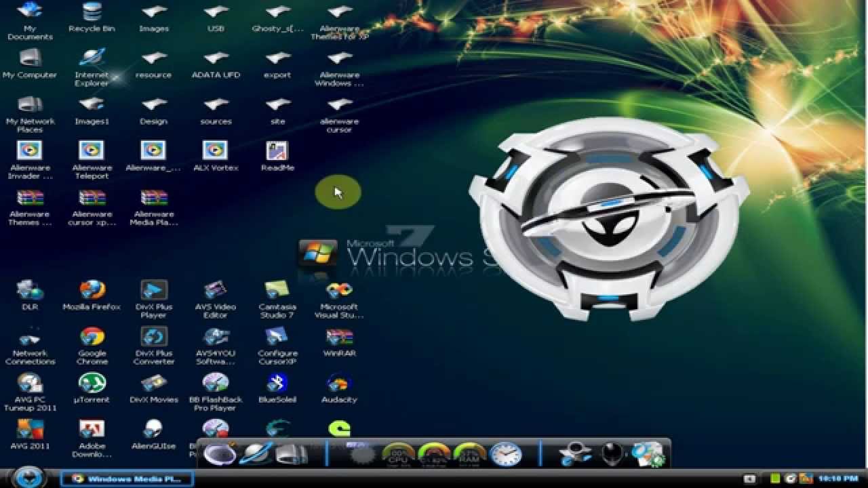Screen dimensions: 868x488
Task: Open My Computer icon
Action: click(x=29, y=64)
